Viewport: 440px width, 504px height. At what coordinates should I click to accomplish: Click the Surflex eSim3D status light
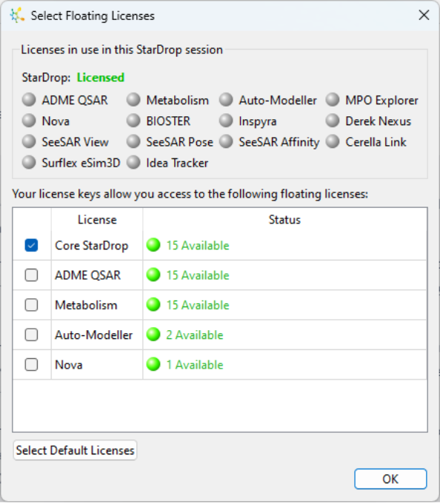pos(29,163)
